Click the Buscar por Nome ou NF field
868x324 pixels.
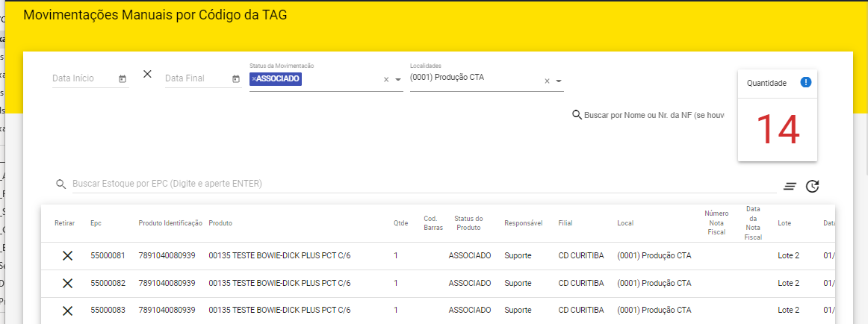[x=654, y=115]
